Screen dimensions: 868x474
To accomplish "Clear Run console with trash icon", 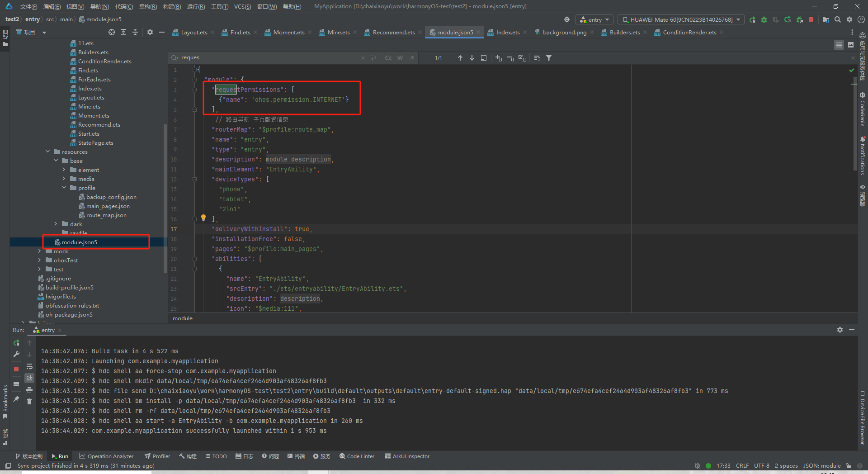I will coord(29,402).
